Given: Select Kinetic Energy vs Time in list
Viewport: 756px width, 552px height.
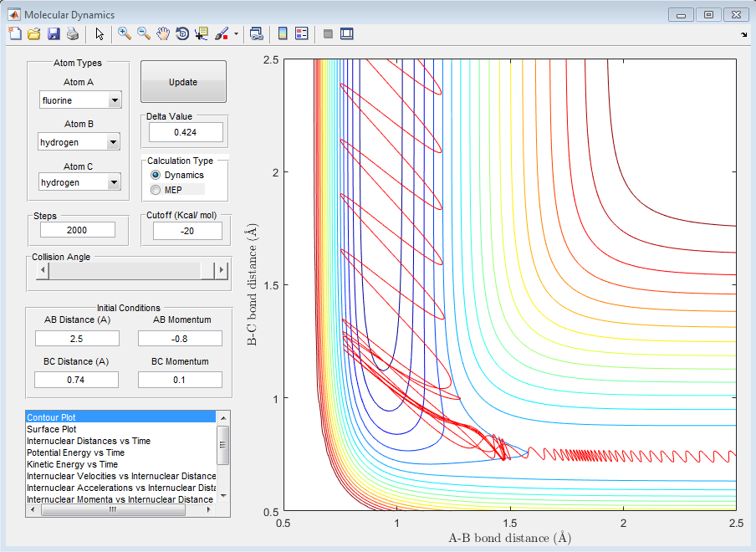Looking at the screenshot, I should tap(72, 464).
